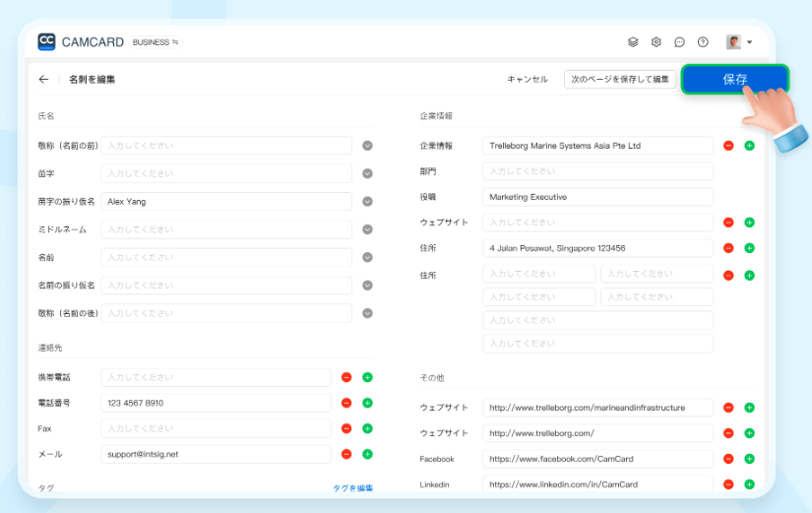Expand the account dropdown arrow
Image resolution: width=812 pixels, height=513 pixels.
(749, 42)
